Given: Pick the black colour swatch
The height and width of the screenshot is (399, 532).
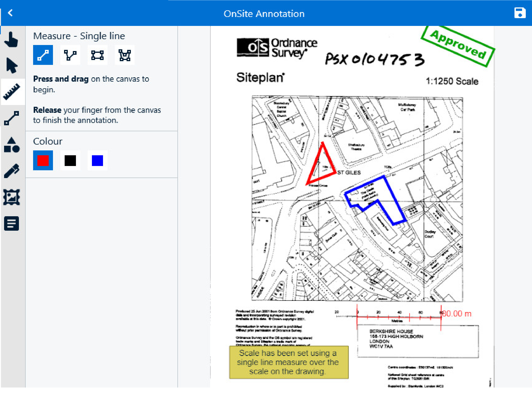Looking at the screenshot, I should pos(70,160).
